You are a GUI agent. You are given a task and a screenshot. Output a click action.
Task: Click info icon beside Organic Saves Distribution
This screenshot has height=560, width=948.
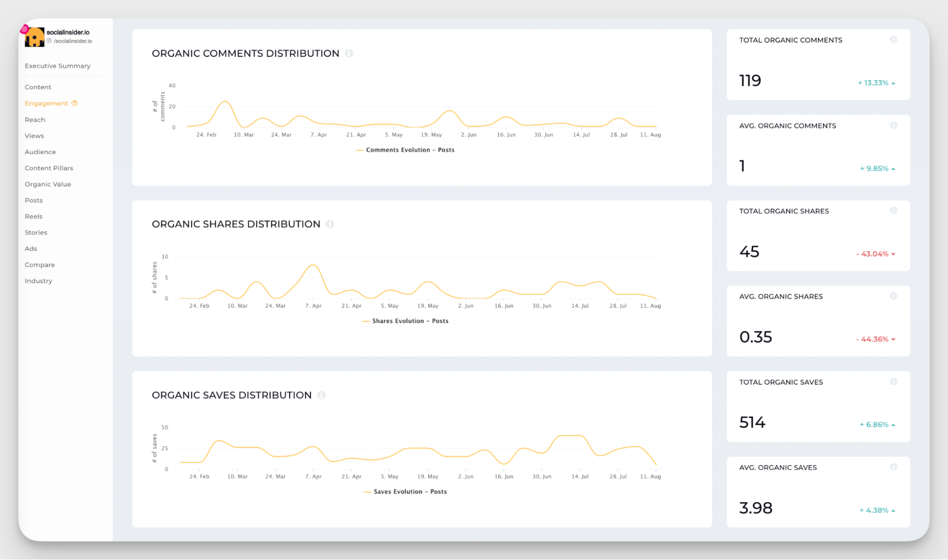(x=322, y=395)
